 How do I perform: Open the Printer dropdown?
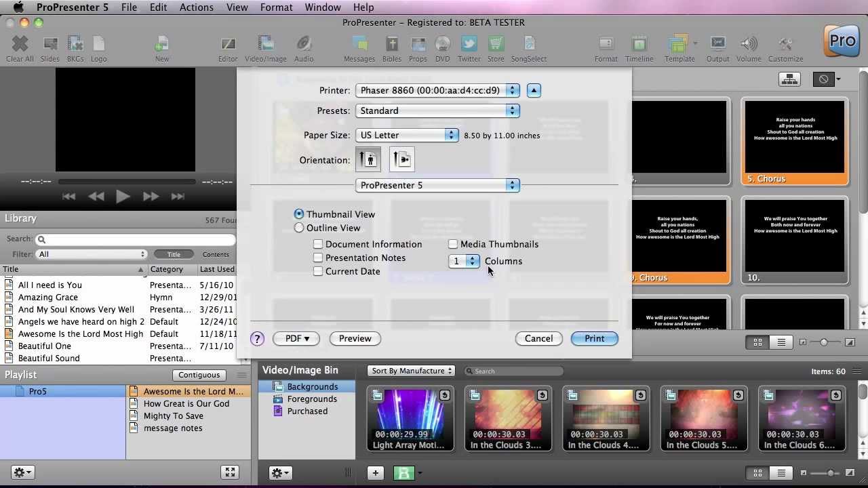point(437,90)
